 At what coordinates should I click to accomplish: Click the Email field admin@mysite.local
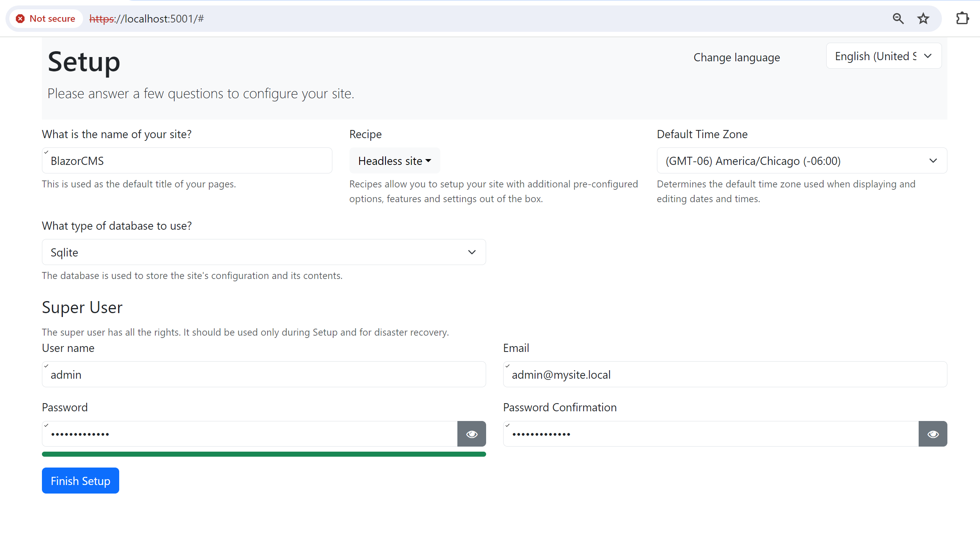click(725, 374)
